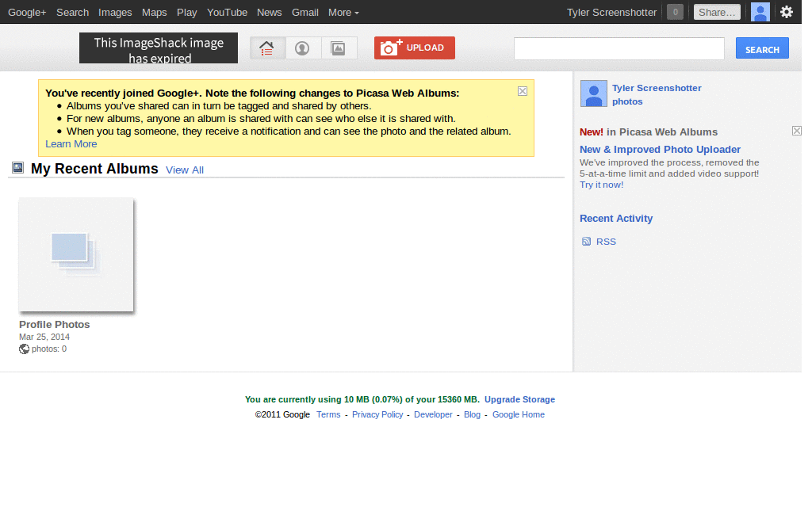This screenshot has height=511, width=812.
Task: Click the Try it now! link
Action: 601,185
